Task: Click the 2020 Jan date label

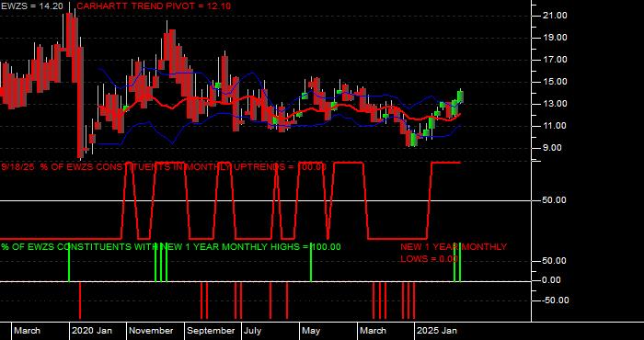Action: [92, 331]
